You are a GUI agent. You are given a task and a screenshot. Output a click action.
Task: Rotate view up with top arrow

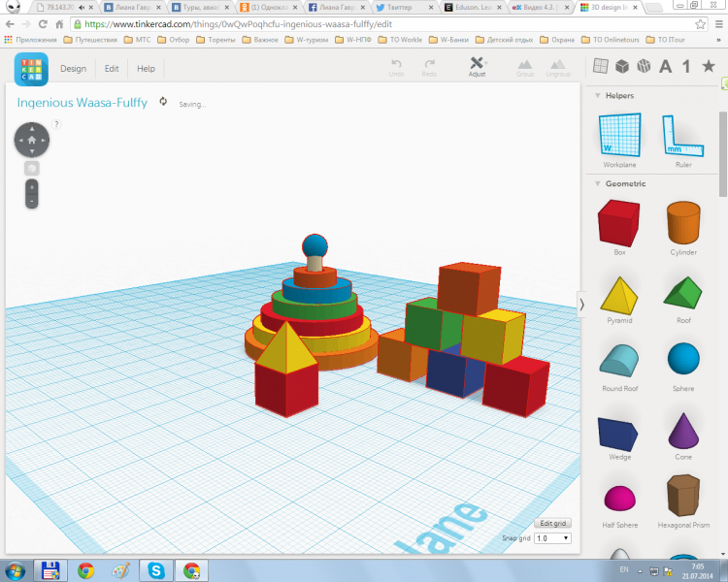[32, 129]
